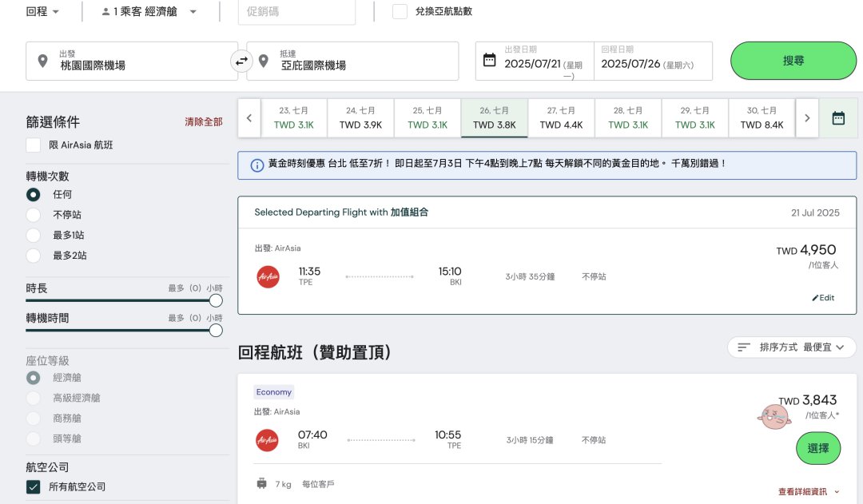Select 28 July TWD 3.1K date tab
Screen dimensions: 863x504
pos(628,117)
